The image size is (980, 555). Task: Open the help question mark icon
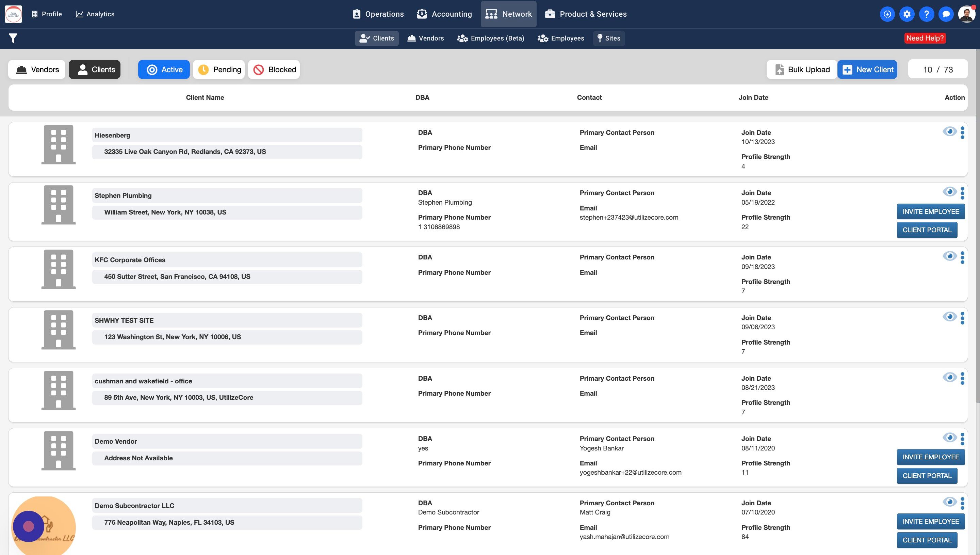[926, 14]
